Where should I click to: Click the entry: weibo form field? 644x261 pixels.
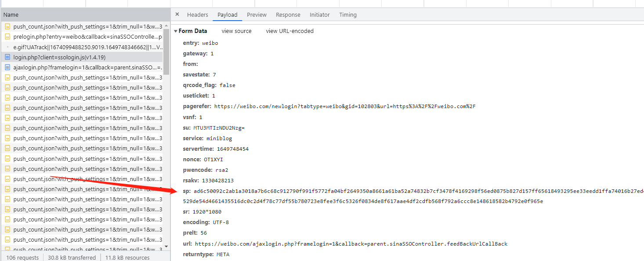click(x=200, y=43)
